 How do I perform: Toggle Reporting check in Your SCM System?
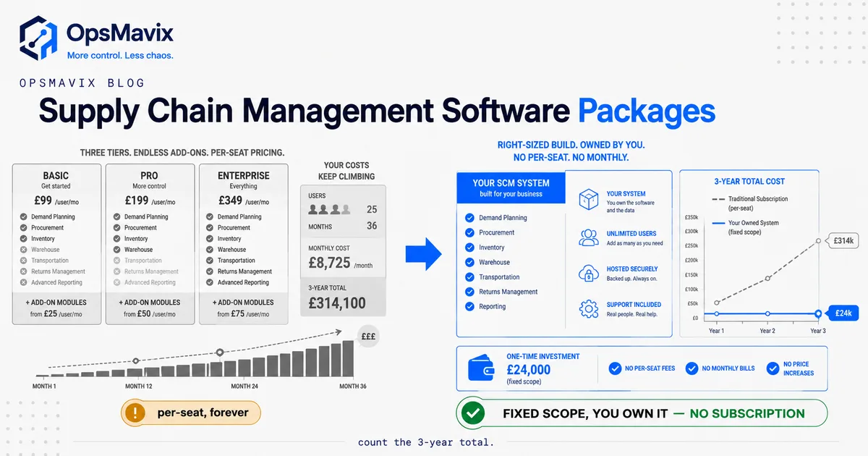point(470,306)
